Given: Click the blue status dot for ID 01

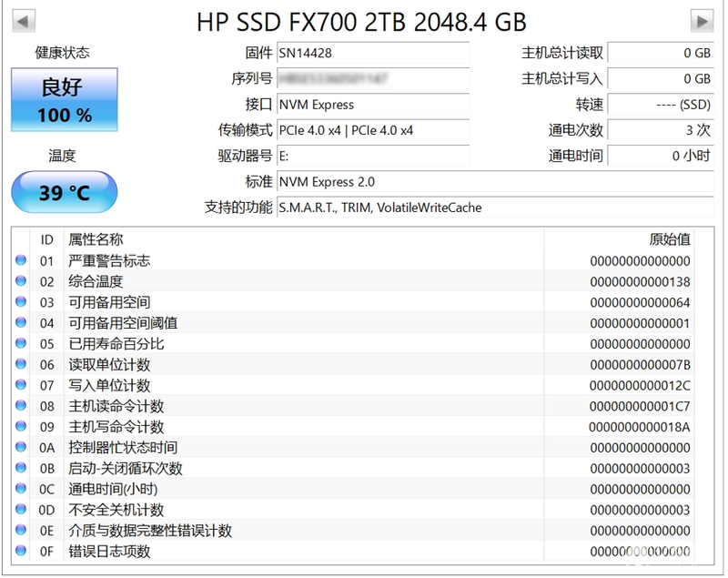Looking at the screenshot, I should tap(21, 260).
